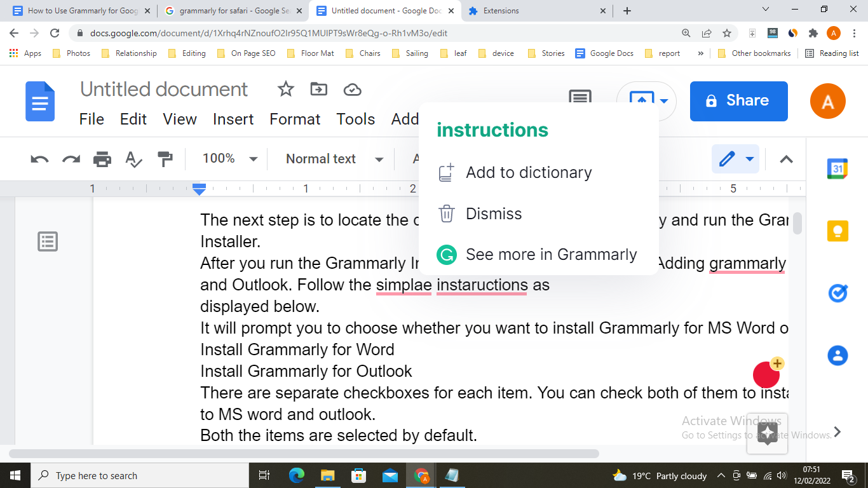Click the misspelled word simplae
The height and width of the screenshot is (488, 868).
pos(403,285)
